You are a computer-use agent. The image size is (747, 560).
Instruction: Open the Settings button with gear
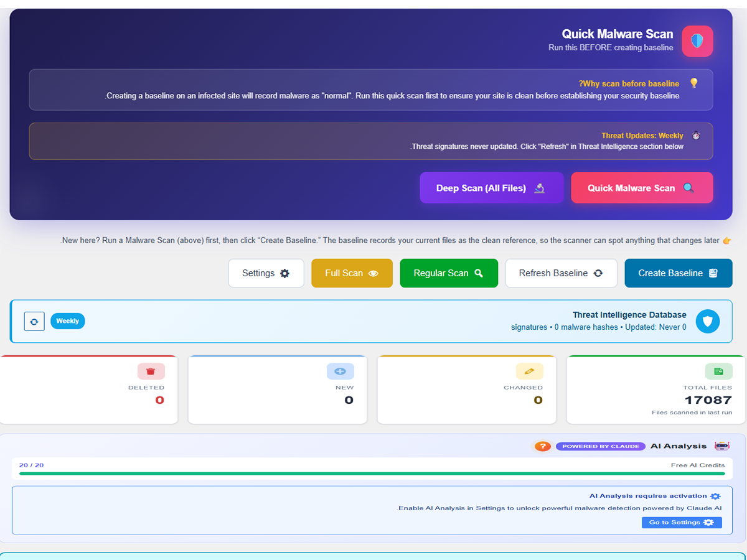(x=266, y=273)
